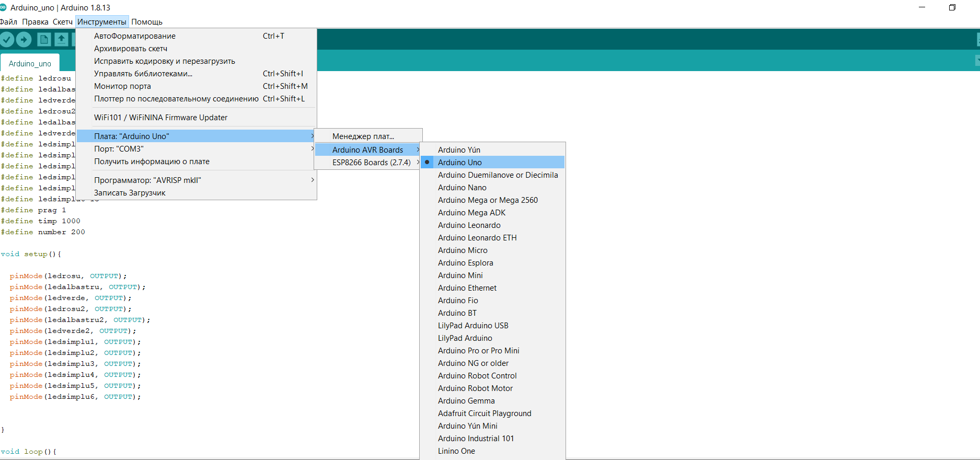Select the Arduino Leonardo board
The width and height of the screenshot is (980, 460).
(492, 225)
